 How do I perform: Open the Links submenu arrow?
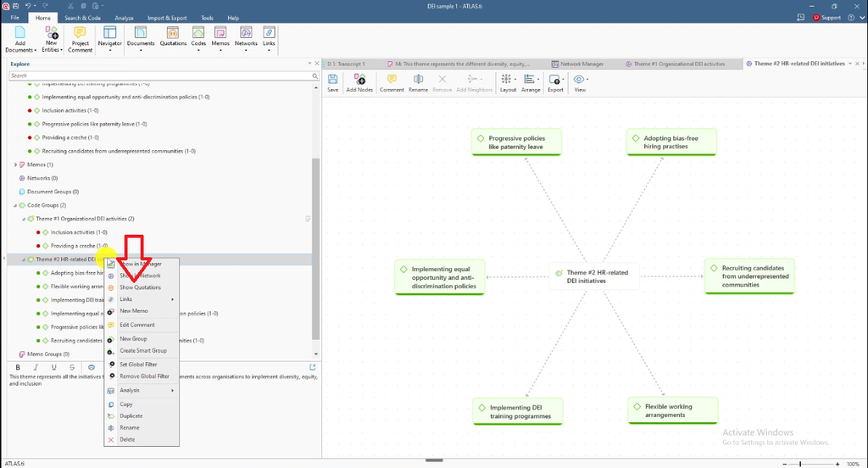pyautogui.click(x=173, y=299)
